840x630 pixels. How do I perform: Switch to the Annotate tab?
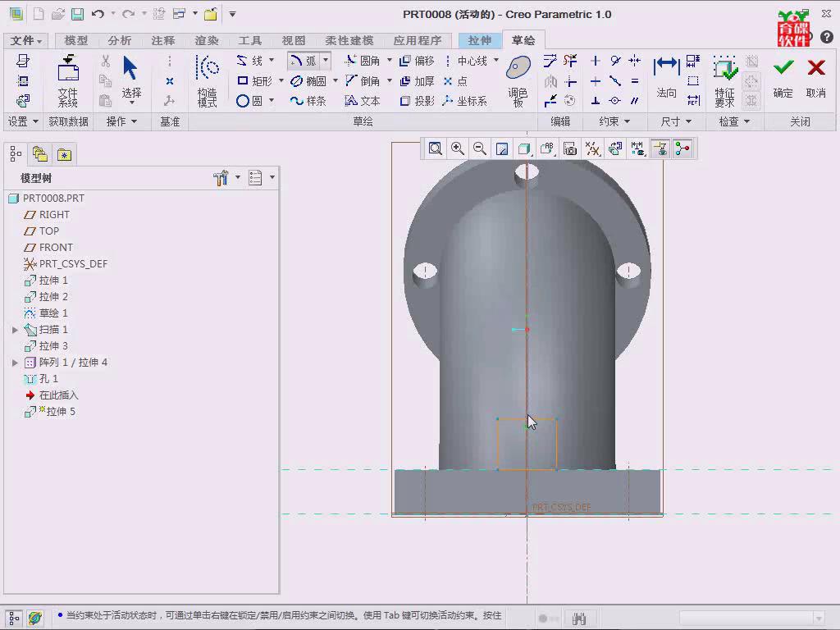163,40
